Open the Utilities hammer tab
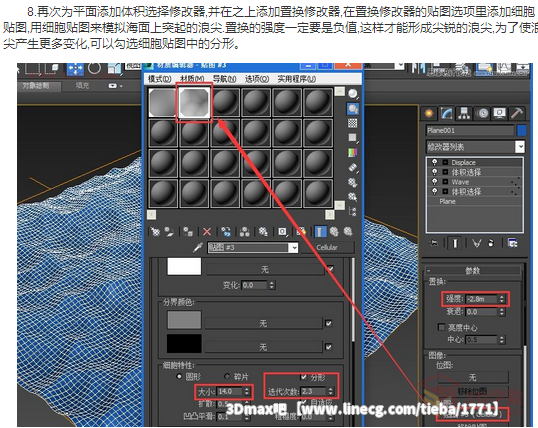Image resolution: width=538 pixels, height=428 pixels. [x=517, y=113]
